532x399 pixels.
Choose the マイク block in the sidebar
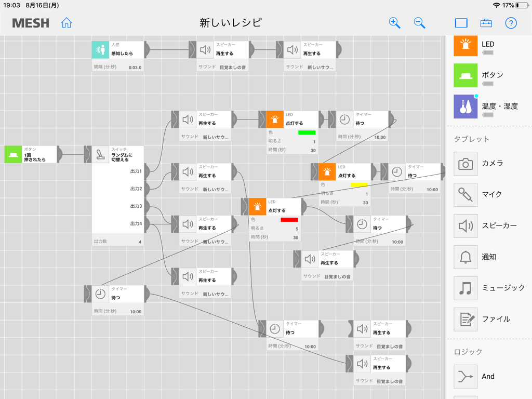(465, 195)
